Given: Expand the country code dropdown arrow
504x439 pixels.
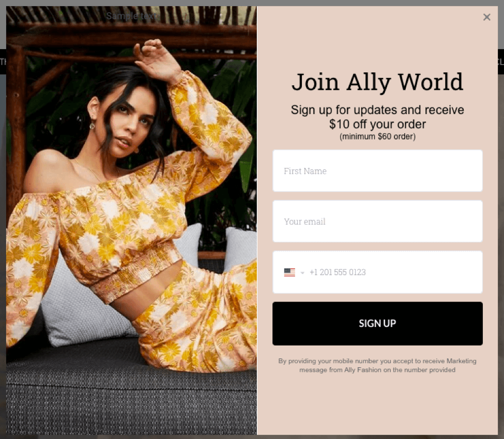Looking at the screenshot, I should (x=302, y=273).
